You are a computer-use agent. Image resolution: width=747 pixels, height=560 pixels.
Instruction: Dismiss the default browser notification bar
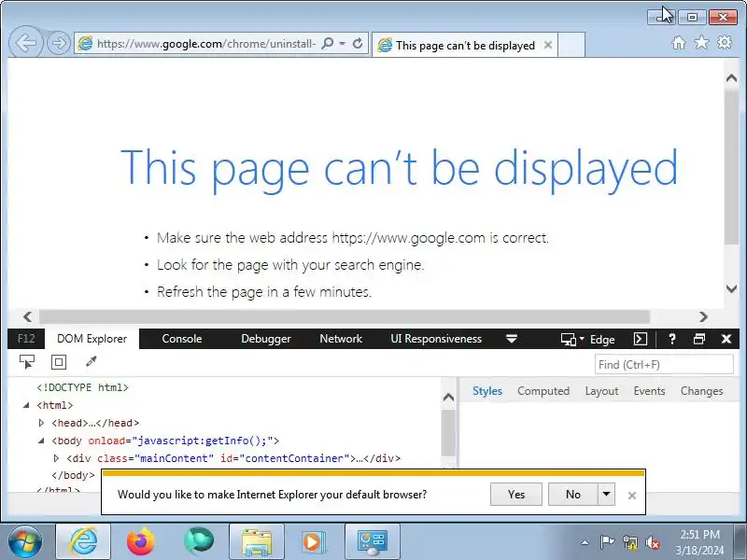(x=632, y=496)
